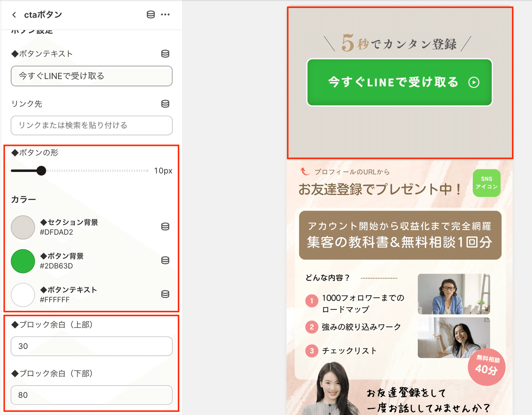This screenshot has height=415, width=532.
Task: Click the 5秒でカンタン登録 heading in the preview
Action: pos(398,43)
